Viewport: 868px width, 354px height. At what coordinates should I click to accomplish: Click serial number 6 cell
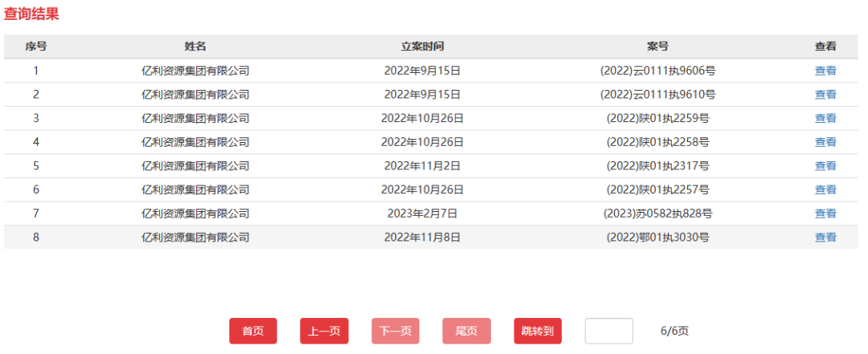tap(36, 189)
